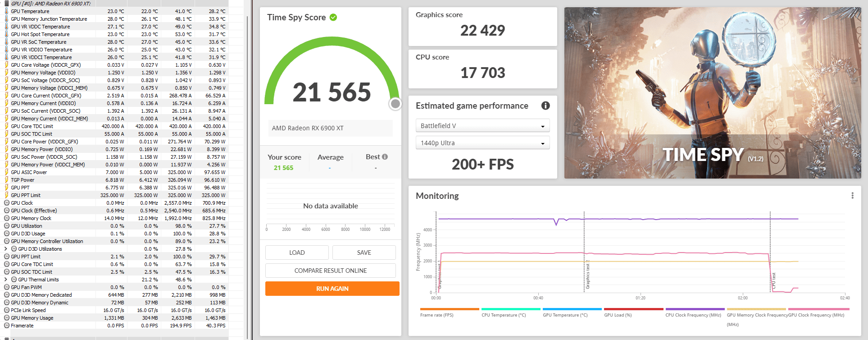Click the icon of GPU PPT Limit percentage row

pyautogui.click(x=6, y=257)
